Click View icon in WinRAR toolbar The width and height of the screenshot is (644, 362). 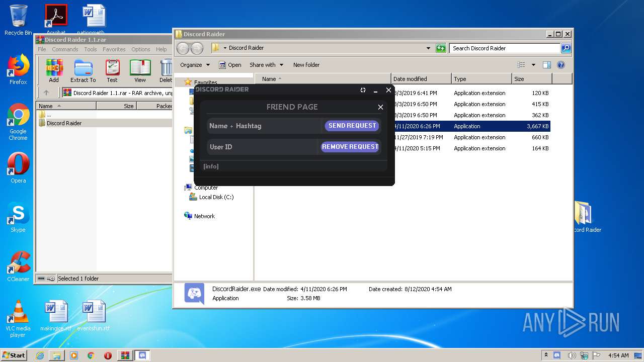(140, 71)
